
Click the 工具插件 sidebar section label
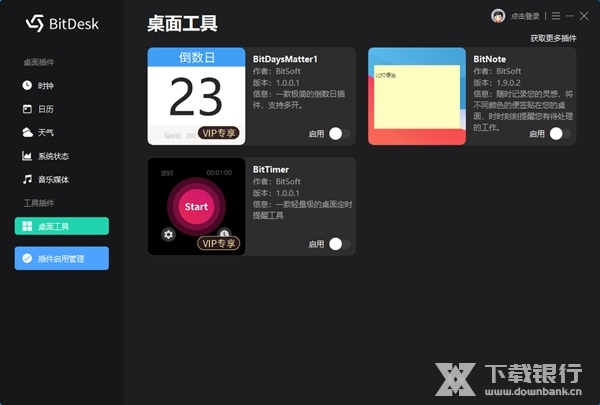click(x=39, y=203)
